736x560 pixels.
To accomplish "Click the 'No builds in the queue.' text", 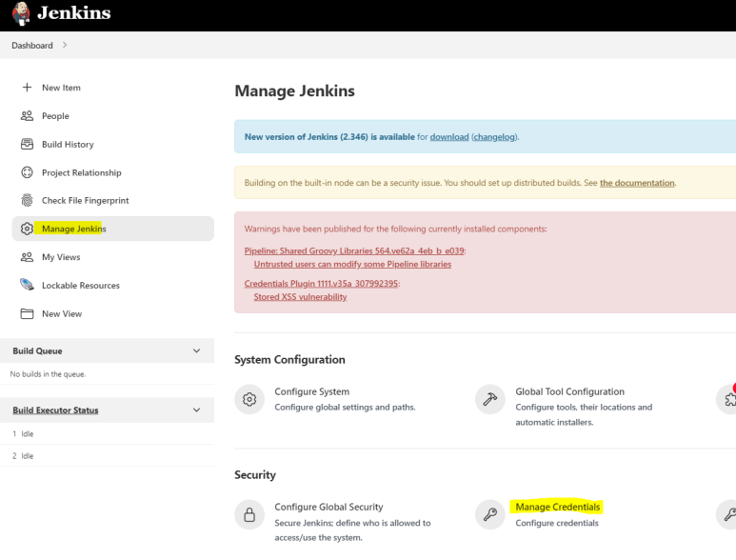I will pyautogui.click(x=48, y=374).
